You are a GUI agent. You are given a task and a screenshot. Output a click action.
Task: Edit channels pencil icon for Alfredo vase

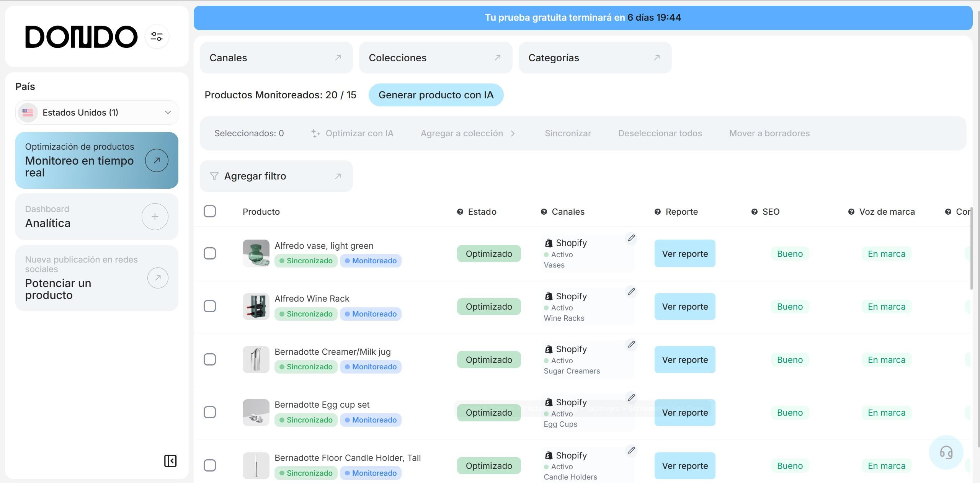click(631, 238)
